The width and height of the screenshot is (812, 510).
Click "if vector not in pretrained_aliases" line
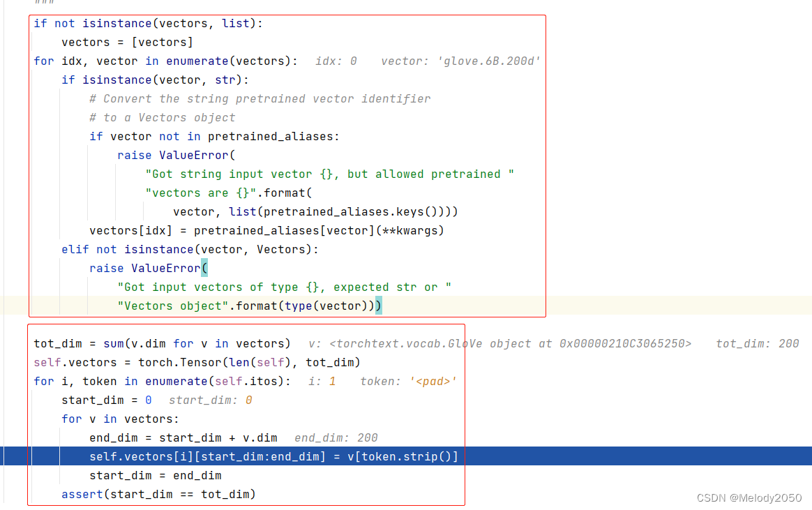(214, 137)
